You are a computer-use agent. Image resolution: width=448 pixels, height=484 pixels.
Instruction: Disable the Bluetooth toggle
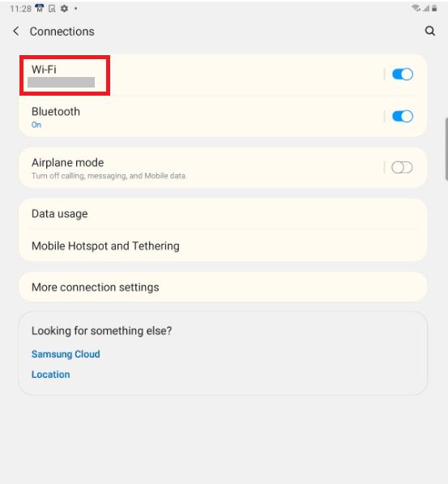pyautogui.click(x=403, y=117)
